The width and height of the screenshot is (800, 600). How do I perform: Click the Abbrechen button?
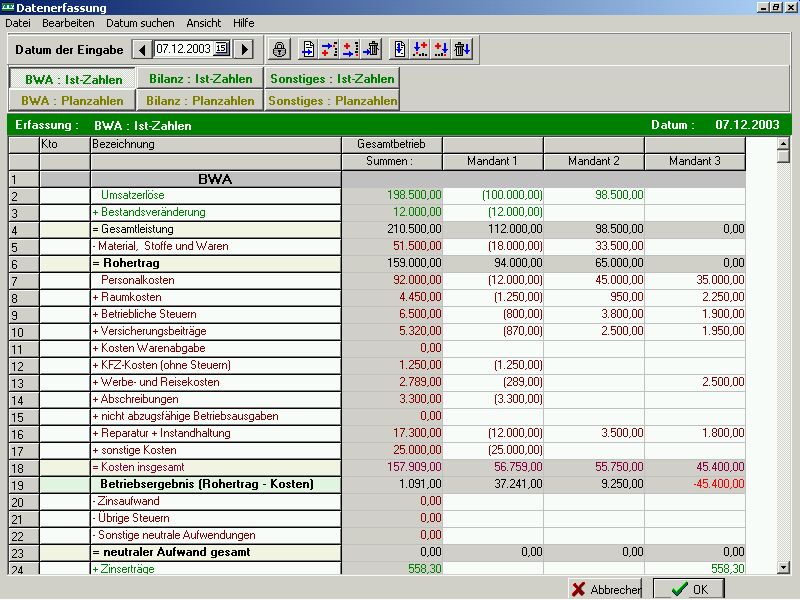coord(605,589)
